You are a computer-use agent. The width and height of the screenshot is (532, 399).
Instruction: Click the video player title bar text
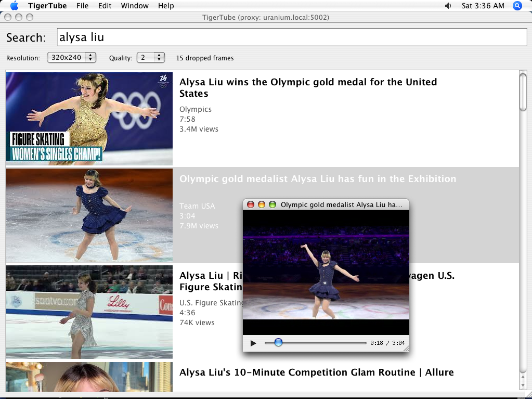point(341,204)
